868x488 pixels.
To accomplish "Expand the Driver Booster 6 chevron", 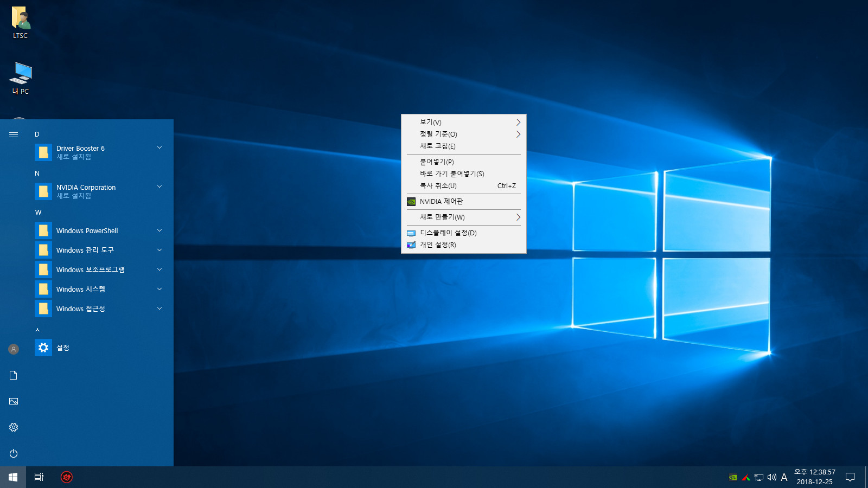I will (x=159, y=147).
